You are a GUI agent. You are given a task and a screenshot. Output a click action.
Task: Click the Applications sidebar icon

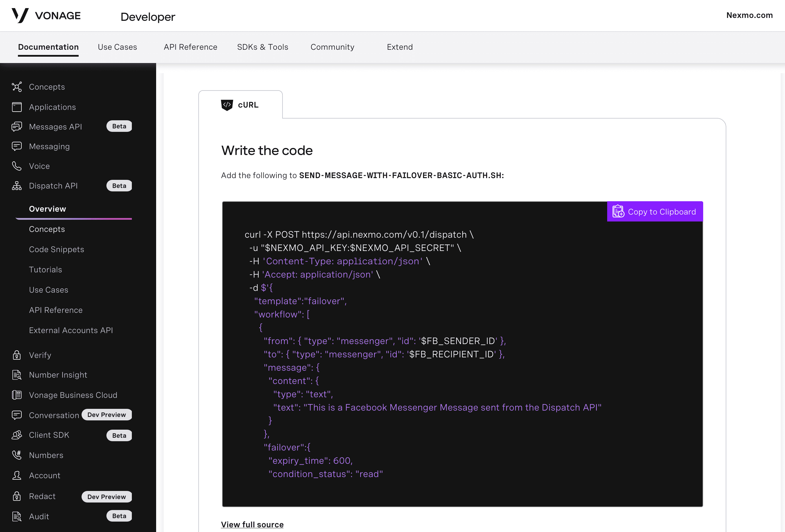pyautogui.click(x=18, y=106)
